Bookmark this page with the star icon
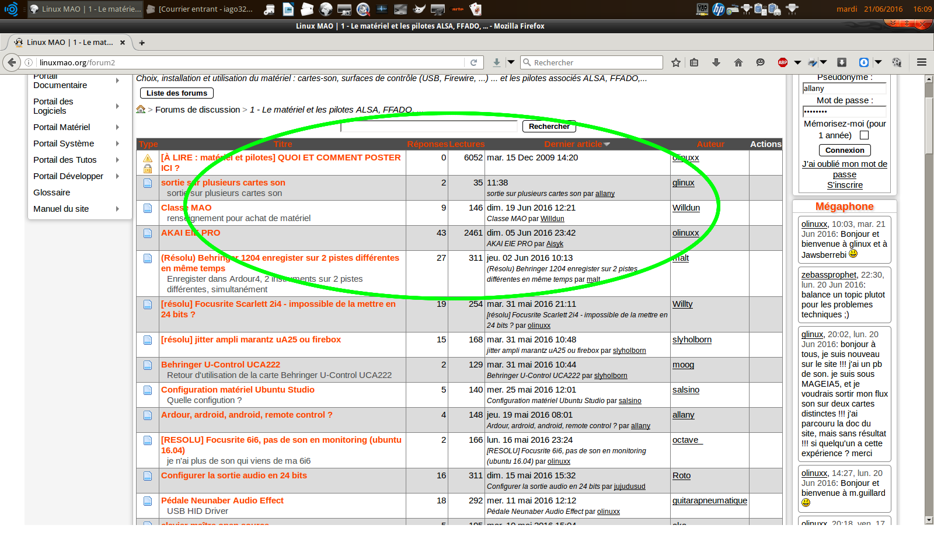 coord(675,62)
